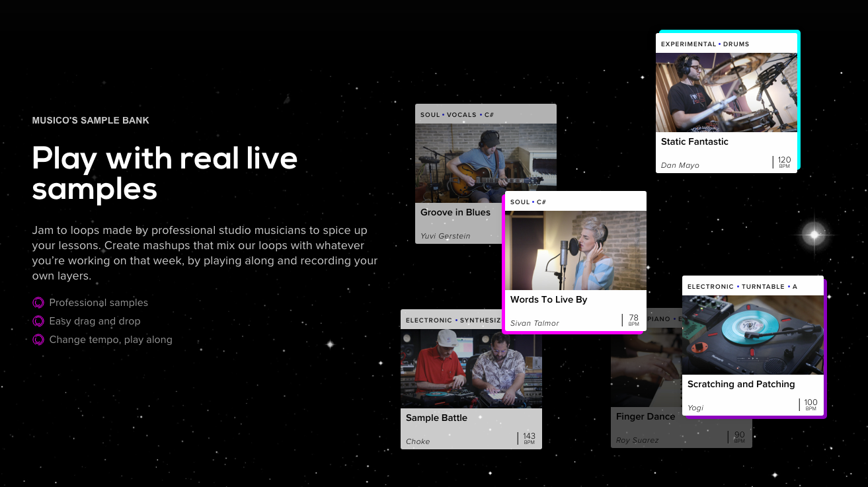The height and width of the screenshot is (487, 868).
Task: Click the Words To Live By title
Action: 549,299
